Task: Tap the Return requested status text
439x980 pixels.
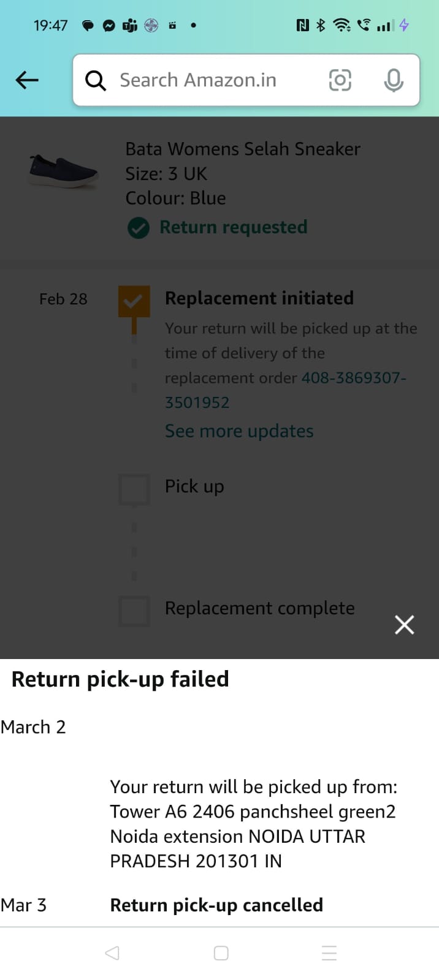Action: [233, 227]
